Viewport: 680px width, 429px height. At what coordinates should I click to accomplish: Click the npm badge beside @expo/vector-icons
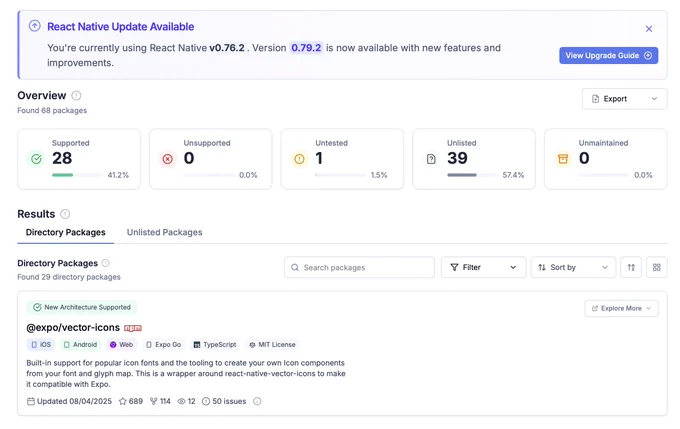pos(133,328)
